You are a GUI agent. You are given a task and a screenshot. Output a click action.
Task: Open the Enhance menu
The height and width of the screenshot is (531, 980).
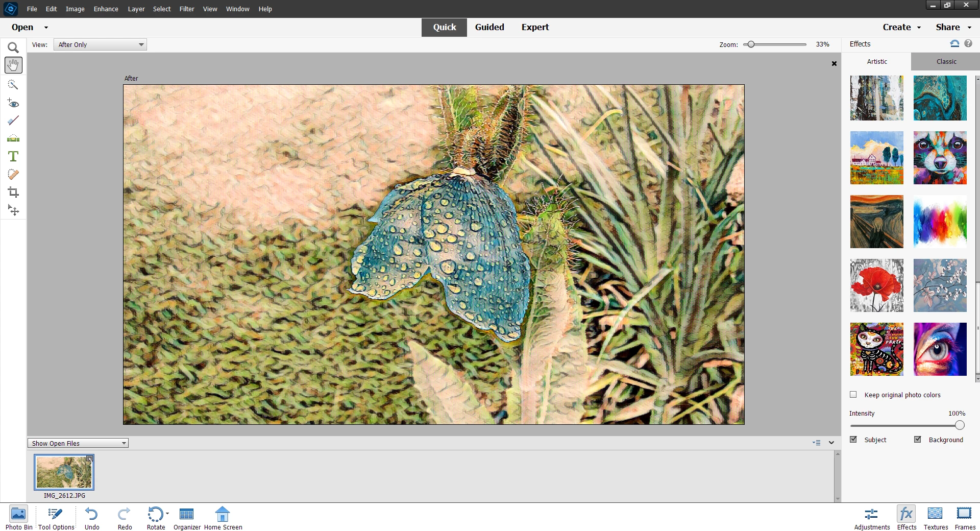(x=106, y=9)
